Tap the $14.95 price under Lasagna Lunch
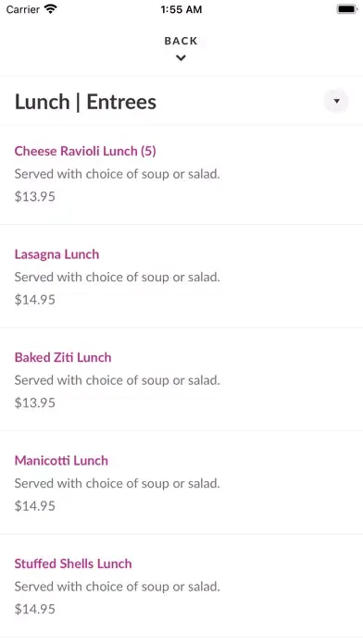Screen dimensions: 363x644 pyautogui.click(x=35, y=300)
